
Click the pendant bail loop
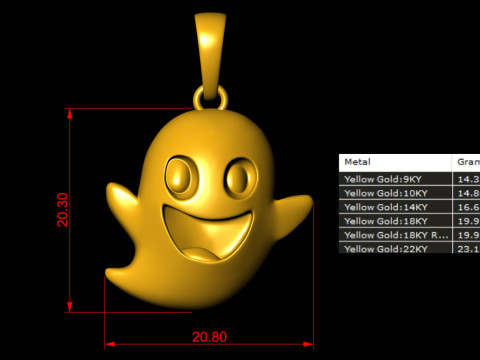(210, 56)
